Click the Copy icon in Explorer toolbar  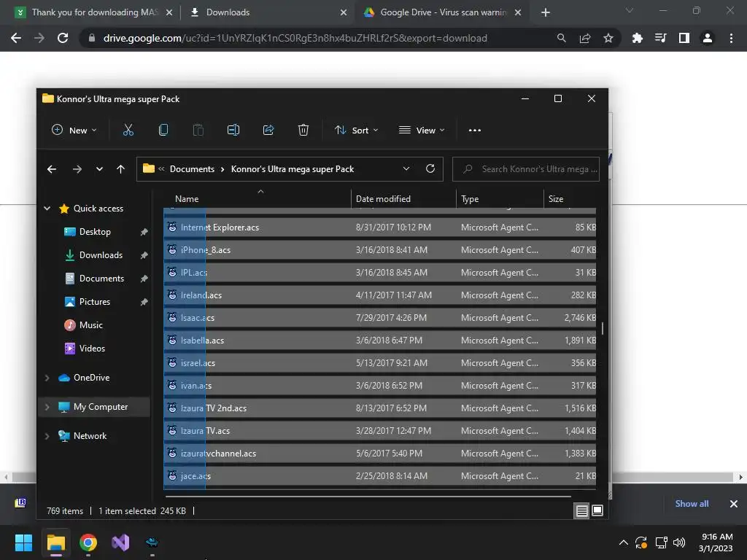point(163,130)
